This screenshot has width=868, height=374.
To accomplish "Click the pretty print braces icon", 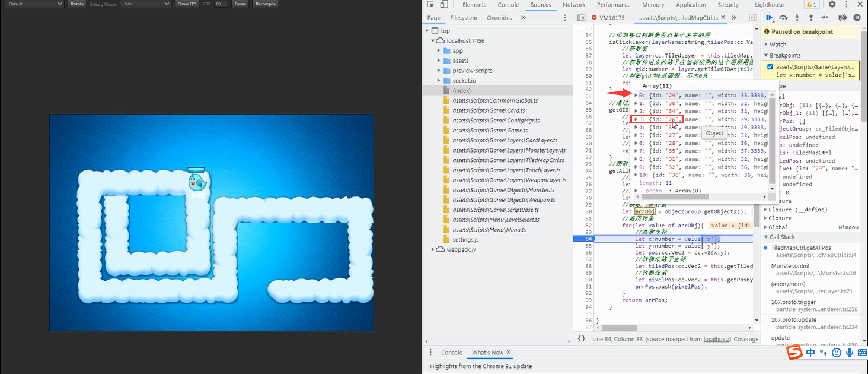I will [582, 338].
